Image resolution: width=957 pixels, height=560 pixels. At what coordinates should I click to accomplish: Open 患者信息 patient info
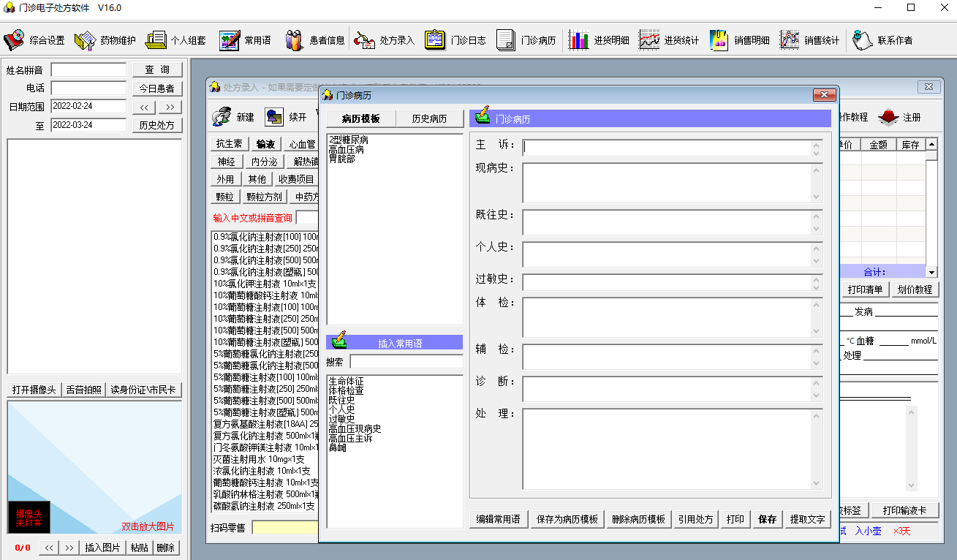pyautogui.click(x=315, y=40)
